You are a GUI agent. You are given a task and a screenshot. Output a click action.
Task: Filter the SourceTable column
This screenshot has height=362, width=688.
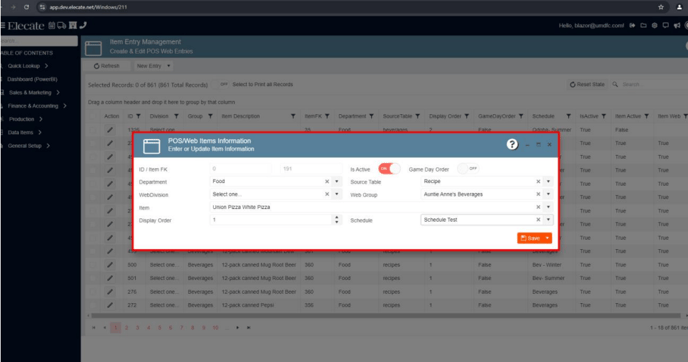pyautogui.click(x=417, y=116)
